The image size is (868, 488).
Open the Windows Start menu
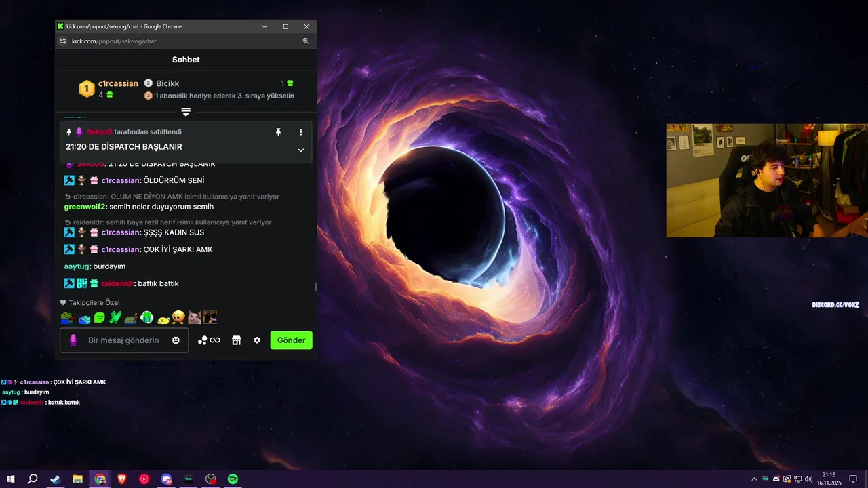click(11, 479)
